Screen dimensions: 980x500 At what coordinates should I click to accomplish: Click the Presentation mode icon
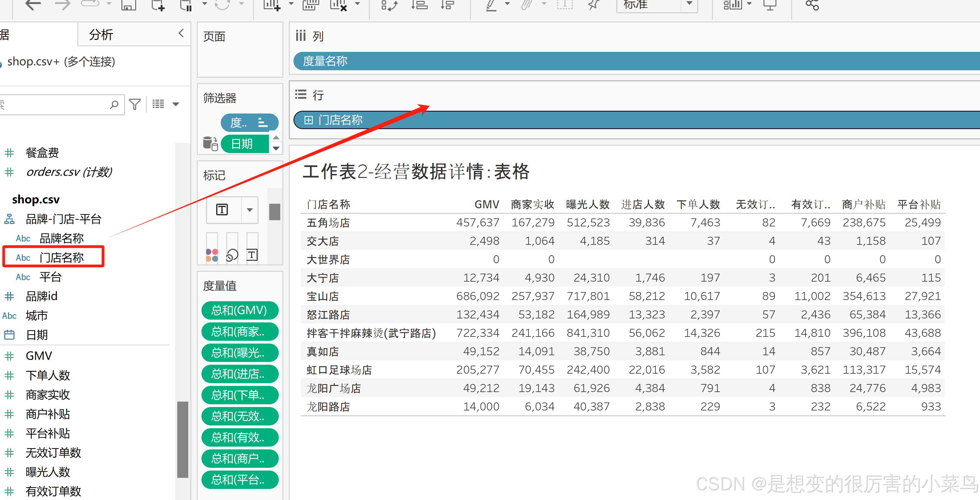pos(770,5)
